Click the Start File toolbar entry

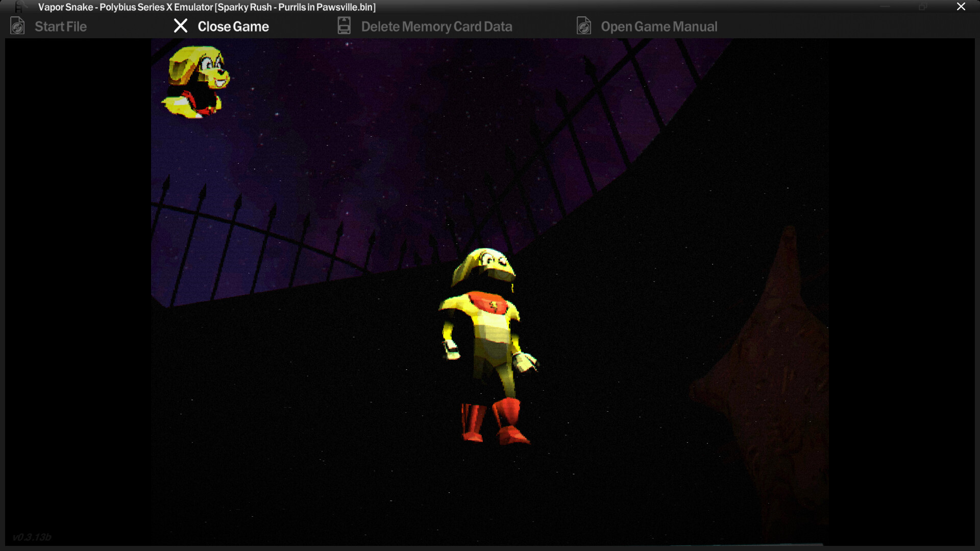60,27
